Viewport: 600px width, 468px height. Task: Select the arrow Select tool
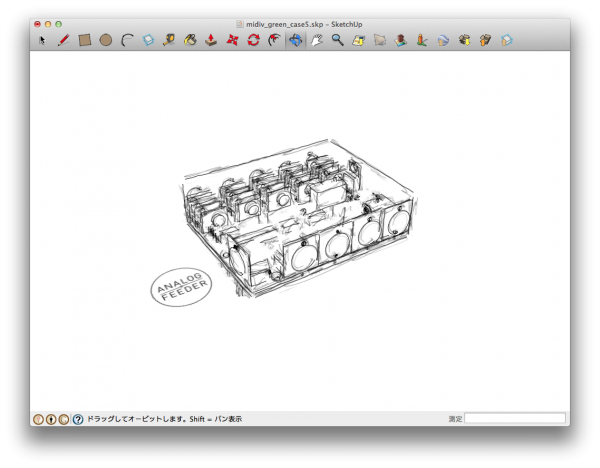coord(42,41)
